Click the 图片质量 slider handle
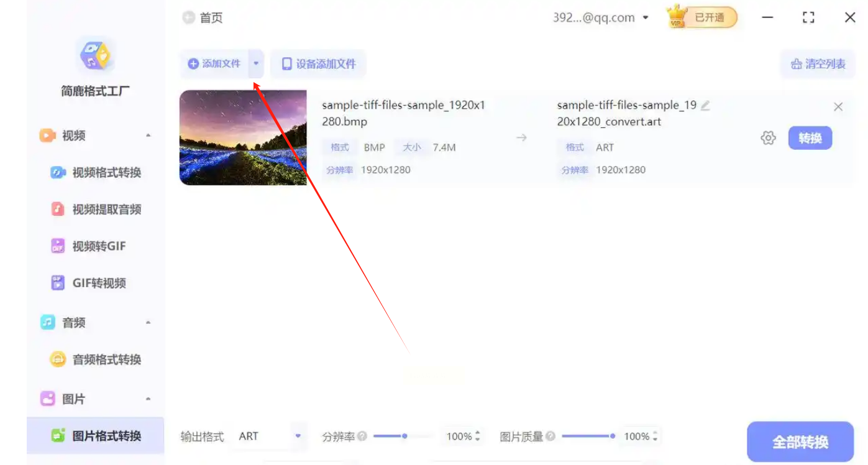 tap(613, 436)
